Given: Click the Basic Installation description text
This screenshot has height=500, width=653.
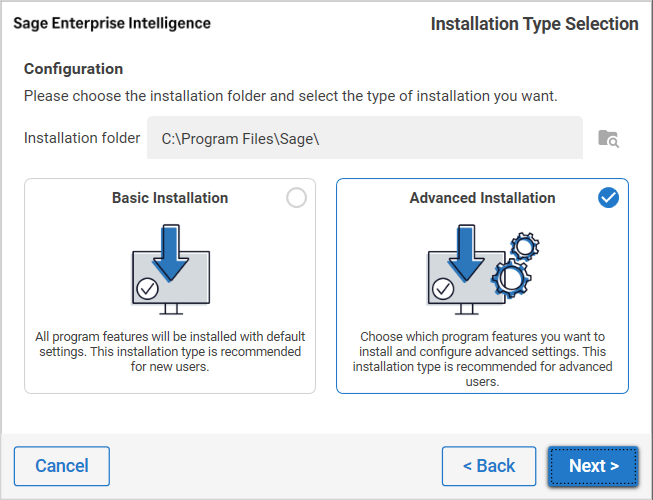Looking at the screenshot, I should 170,352.
